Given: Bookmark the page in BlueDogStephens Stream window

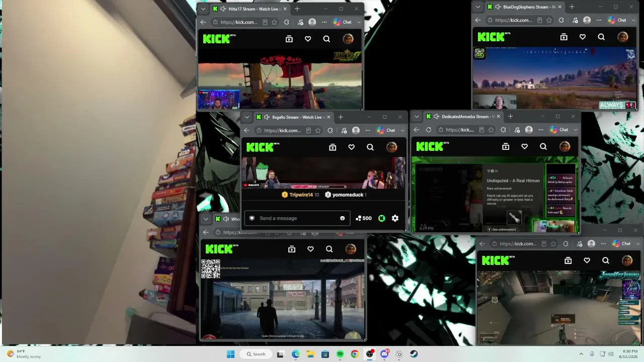Looking at the screenshot, I should click(x=549, y=20).
